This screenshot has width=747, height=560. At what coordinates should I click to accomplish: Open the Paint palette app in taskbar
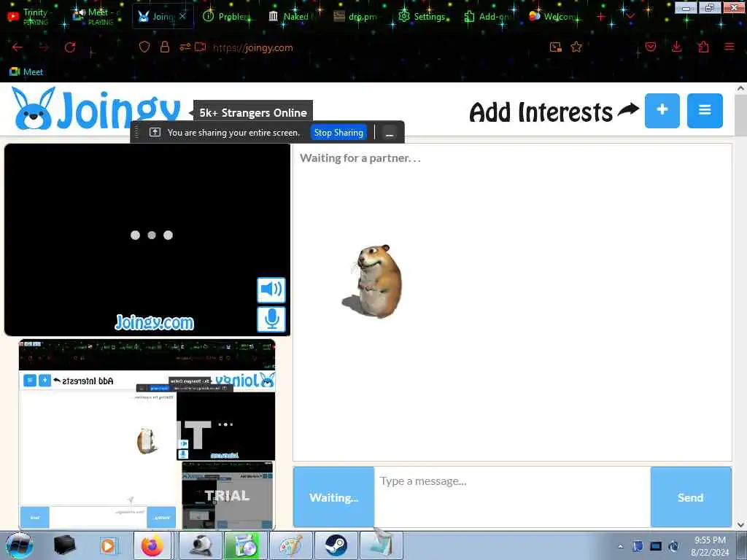point(291,545)
